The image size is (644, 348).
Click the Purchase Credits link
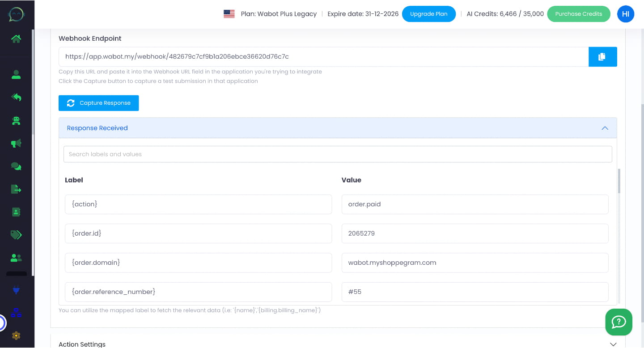pyautogui.click(x=579, y=14)
